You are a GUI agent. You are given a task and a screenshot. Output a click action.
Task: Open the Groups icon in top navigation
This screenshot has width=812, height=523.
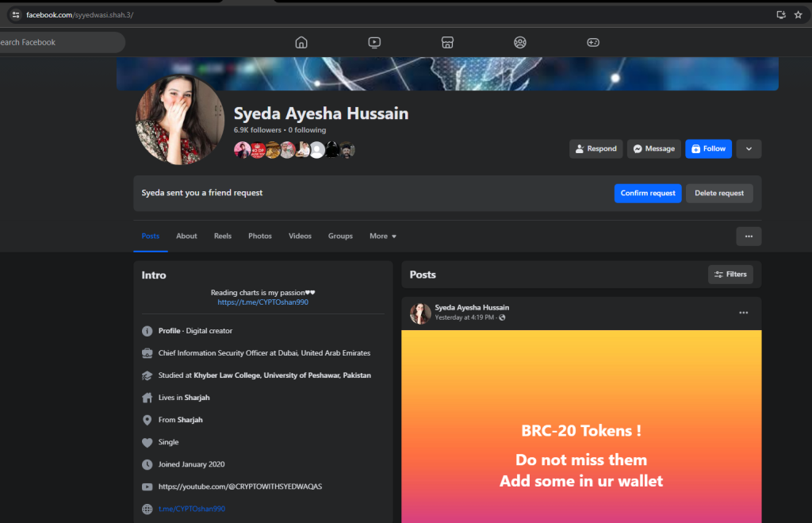click(520, 43)
